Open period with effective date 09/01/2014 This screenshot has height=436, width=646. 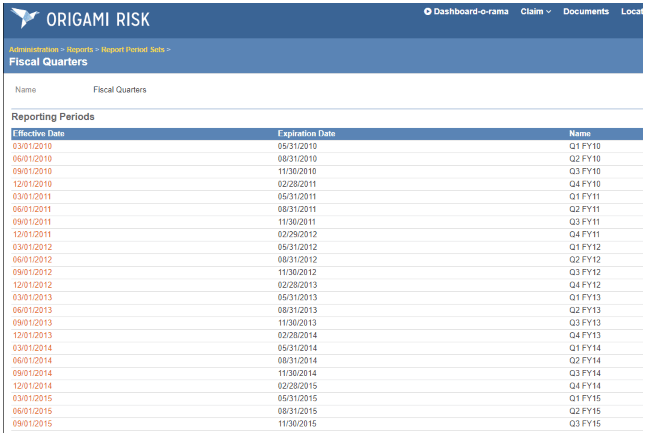32,373
